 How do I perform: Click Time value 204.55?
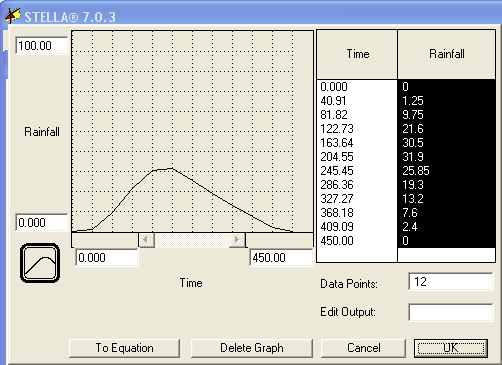point(337,157)
